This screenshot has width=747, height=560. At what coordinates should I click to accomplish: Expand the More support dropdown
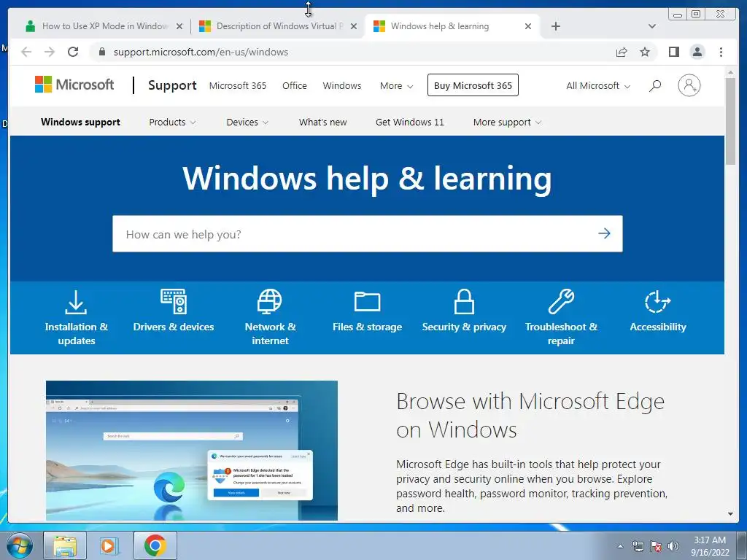click(x=508, y=122)
